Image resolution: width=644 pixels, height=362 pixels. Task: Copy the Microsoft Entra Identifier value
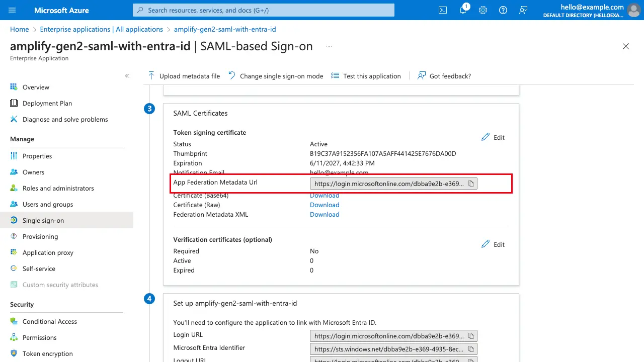[x=471, y=349]
